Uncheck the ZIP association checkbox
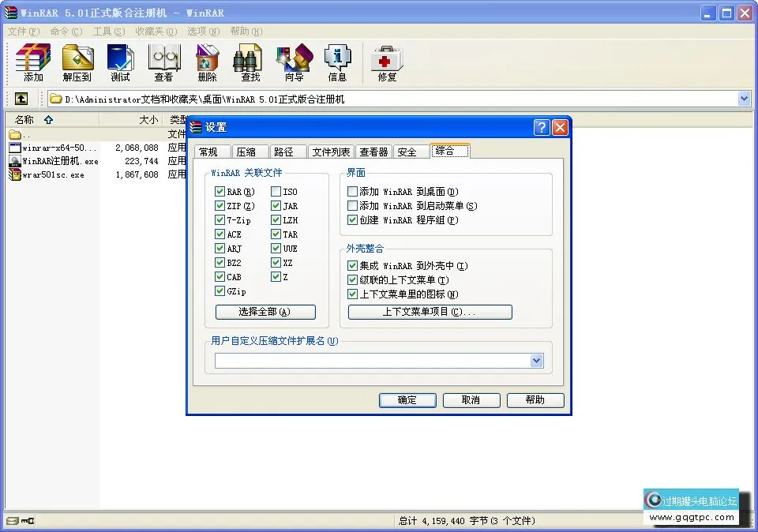This screenshot has height=532, width=758. (220, 206)
